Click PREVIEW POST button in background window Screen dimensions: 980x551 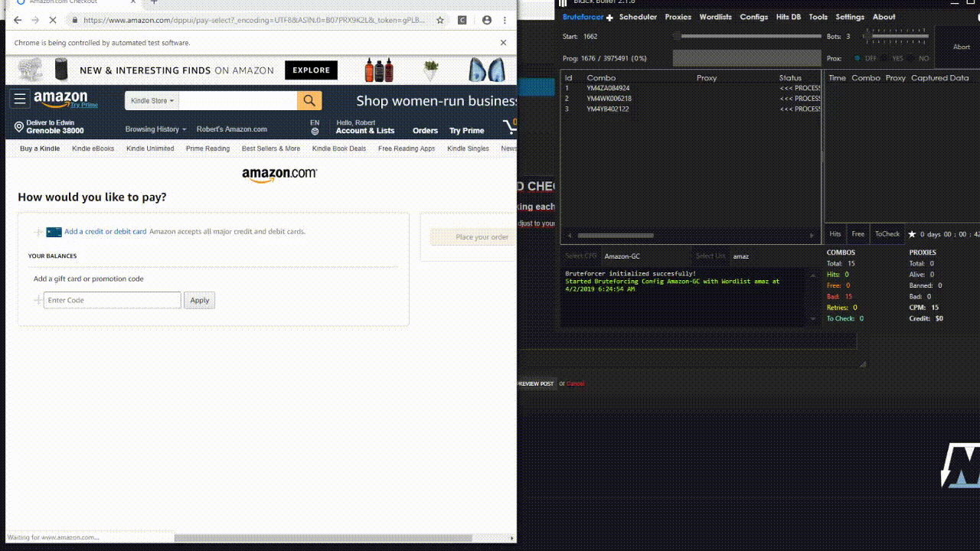click(536, 383)
